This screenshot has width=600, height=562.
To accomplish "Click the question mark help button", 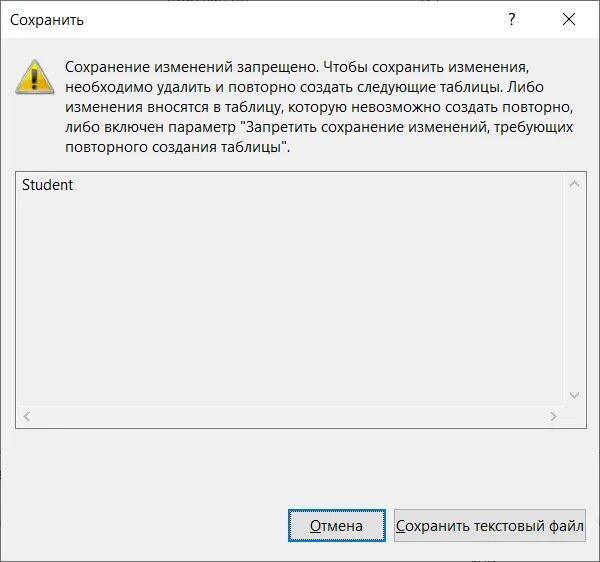I will click(512, 19).
